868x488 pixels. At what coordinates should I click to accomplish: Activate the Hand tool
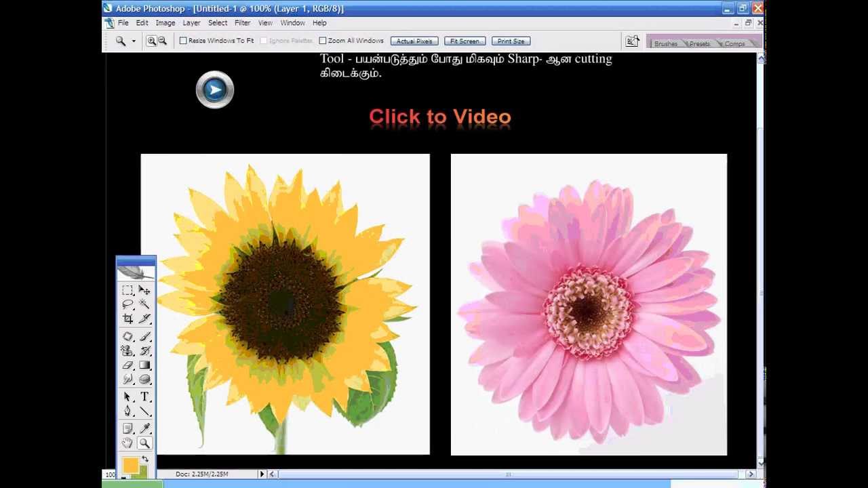(x=127, y=443)
